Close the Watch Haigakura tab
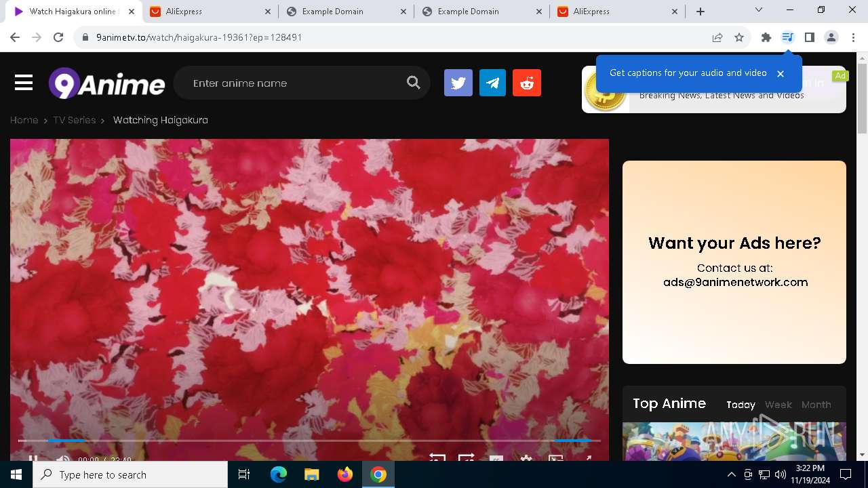 tap(132, 12)
